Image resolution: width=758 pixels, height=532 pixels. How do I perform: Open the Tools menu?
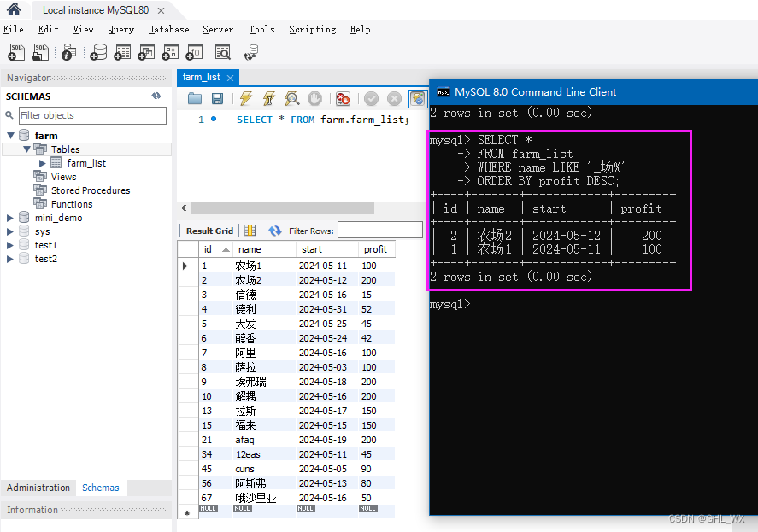coord(261,29)
